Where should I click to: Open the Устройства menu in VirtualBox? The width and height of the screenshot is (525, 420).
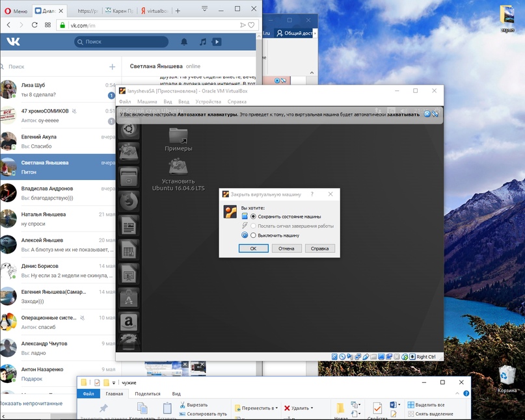point(208,102)
